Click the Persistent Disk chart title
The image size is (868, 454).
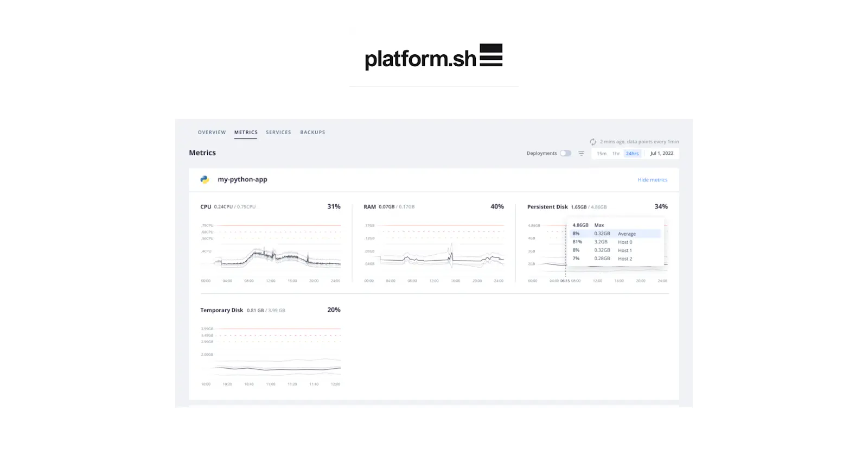tap(547, 207)
